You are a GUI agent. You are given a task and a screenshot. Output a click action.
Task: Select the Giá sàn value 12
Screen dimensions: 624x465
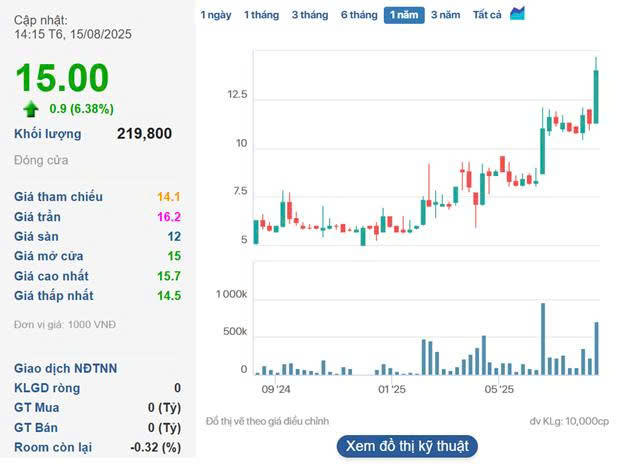pyautogui.click(x=173, y=236)
